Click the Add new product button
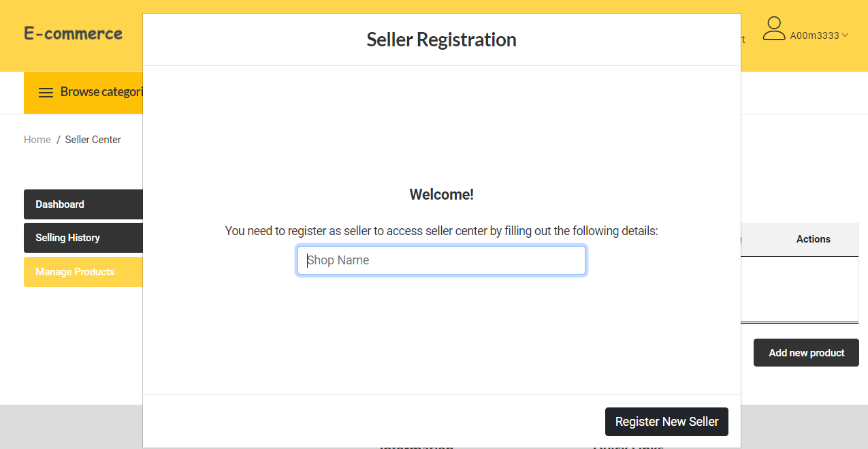Image resolution: width=868 pixels, height=449 pixels. (x=805, y=352)
